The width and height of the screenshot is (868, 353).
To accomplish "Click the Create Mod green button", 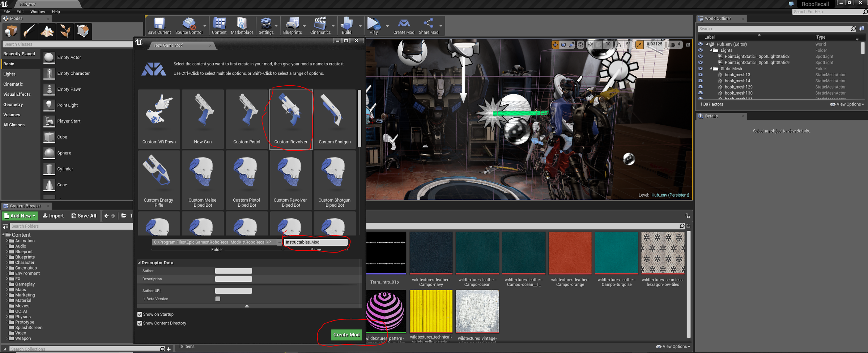I will pyautogui.click(x=346, y=335).
